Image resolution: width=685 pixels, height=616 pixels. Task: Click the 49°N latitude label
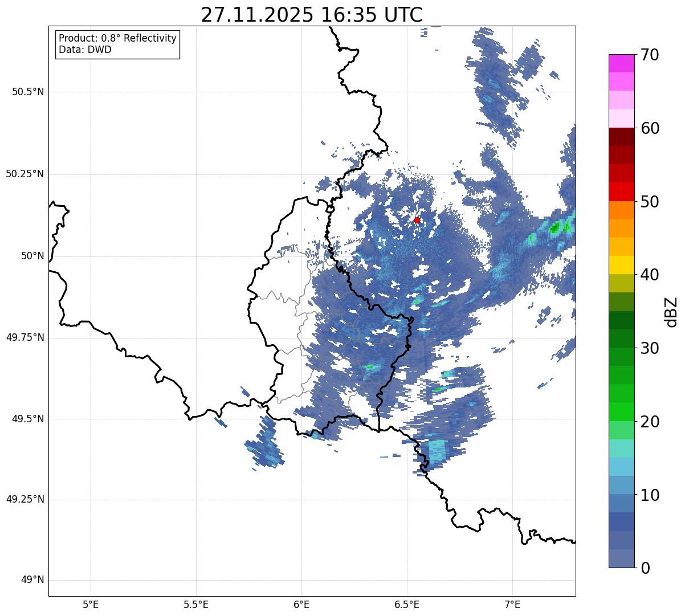(x=33, y=580)
